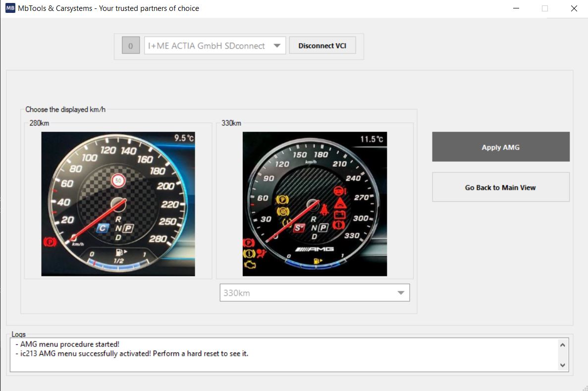Open the SDconnect VCI device dropdown

tap(215, 46)
